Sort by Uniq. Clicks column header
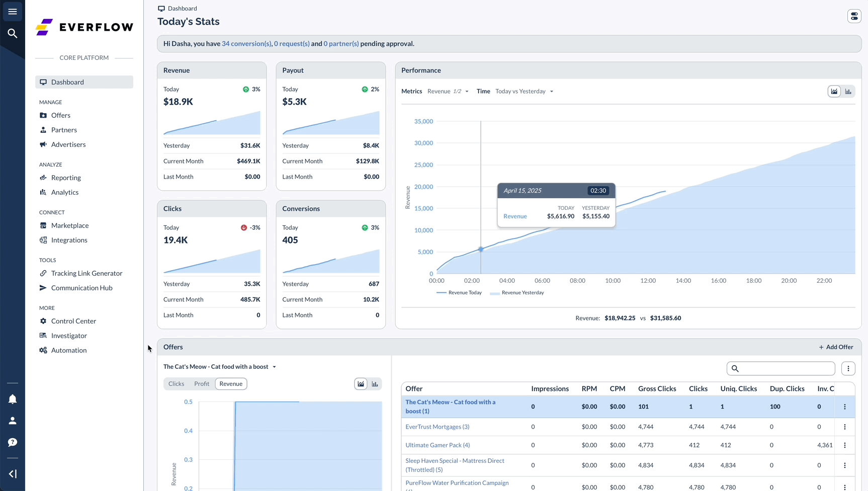The width and height of the screenshot is (868, 491). click(738, 389)
